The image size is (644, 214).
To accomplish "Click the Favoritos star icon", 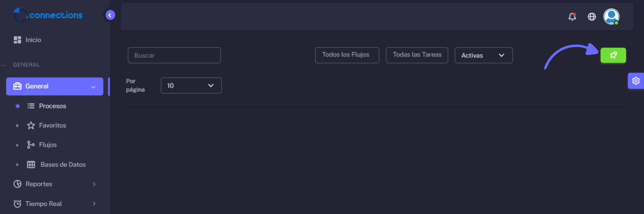I will pyautogui.click(x=31, y=125).
